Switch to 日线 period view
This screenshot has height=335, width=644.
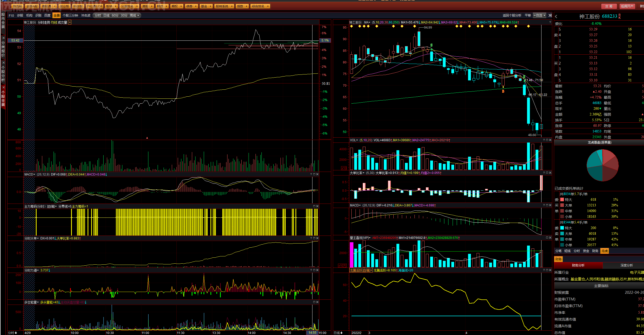coord(106,15)
